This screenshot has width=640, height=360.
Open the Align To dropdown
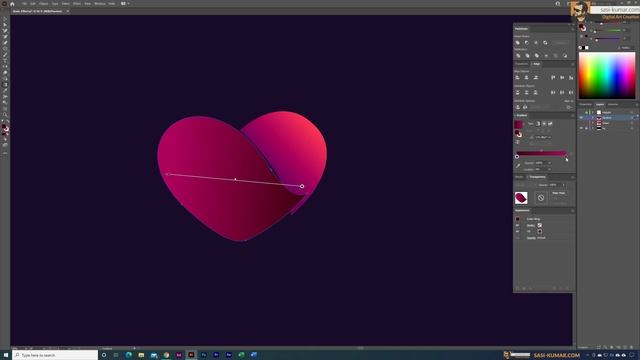coord(569,107)
